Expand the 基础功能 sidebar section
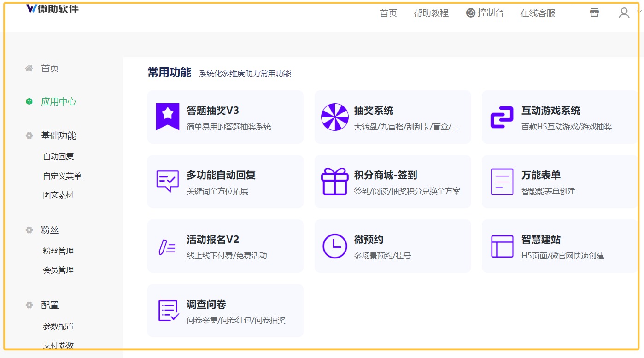Image resolution: width=644 pixels, height=358 pixels. click(x=59, y=135)
